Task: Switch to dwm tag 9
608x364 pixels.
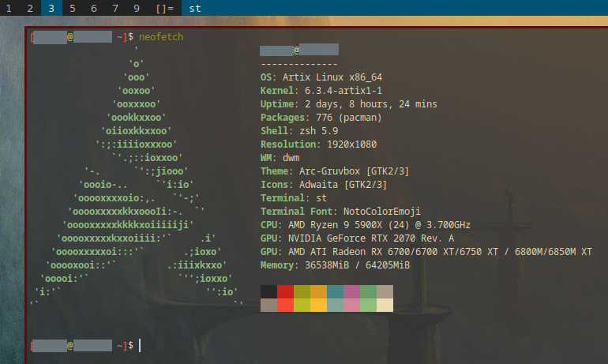Action: click(x=137, y=8)
